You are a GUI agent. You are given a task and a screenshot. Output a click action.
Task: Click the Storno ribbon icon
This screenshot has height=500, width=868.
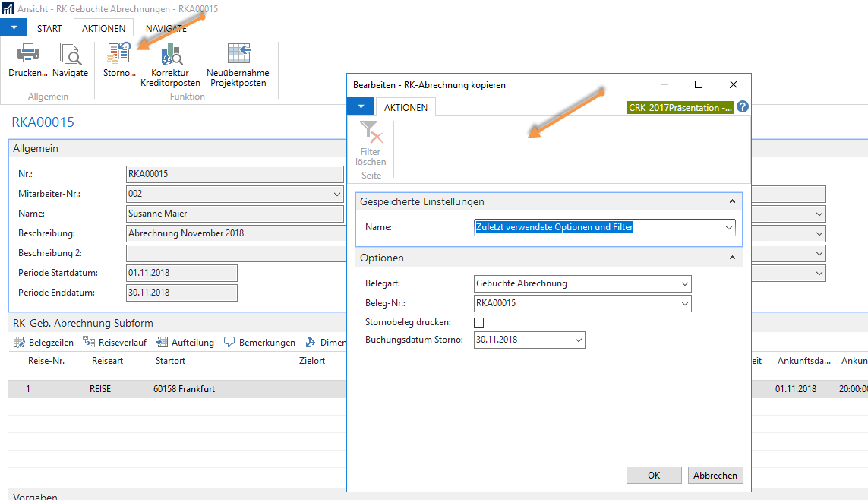[x=119, y=54]
